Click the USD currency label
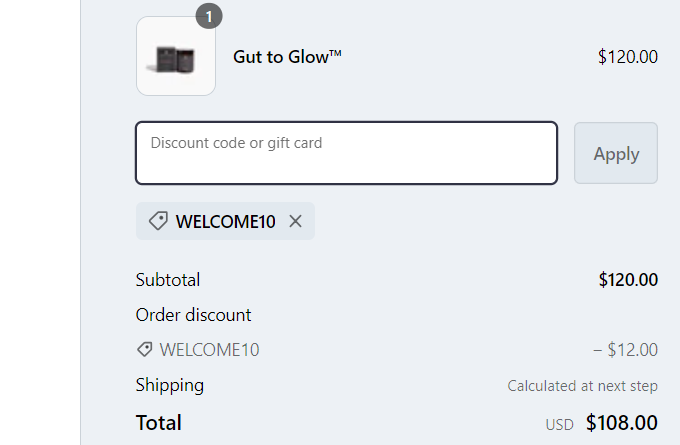The image size is (680, 445). 559,425
